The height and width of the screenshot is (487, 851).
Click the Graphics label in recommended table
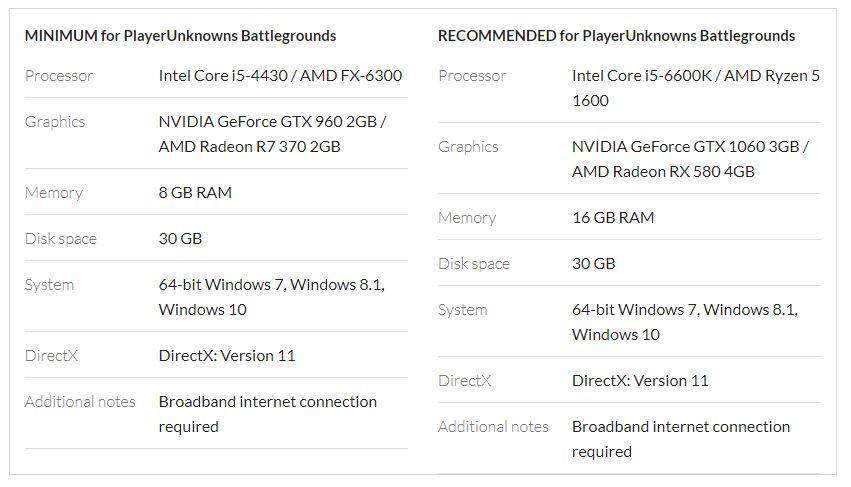468,146
